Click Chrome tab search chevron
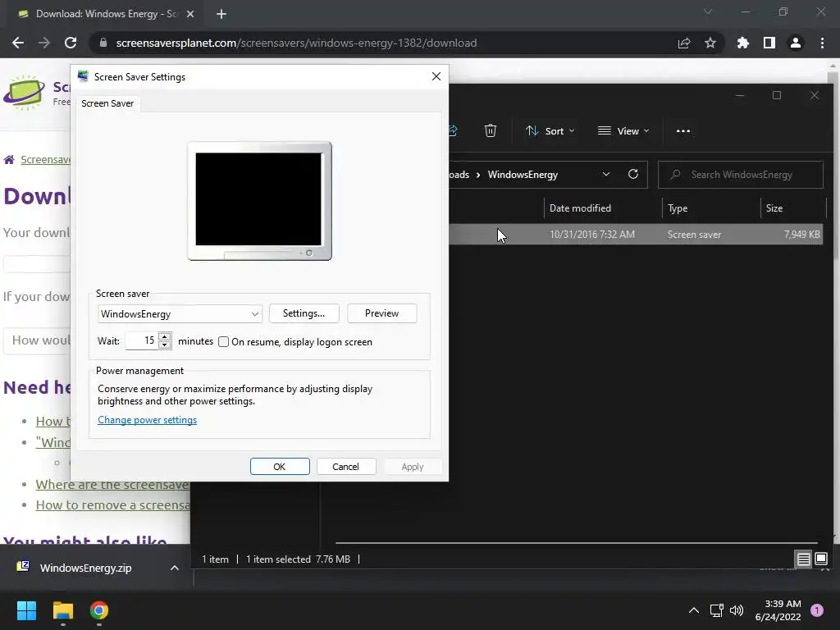 [x=708, y=11]
